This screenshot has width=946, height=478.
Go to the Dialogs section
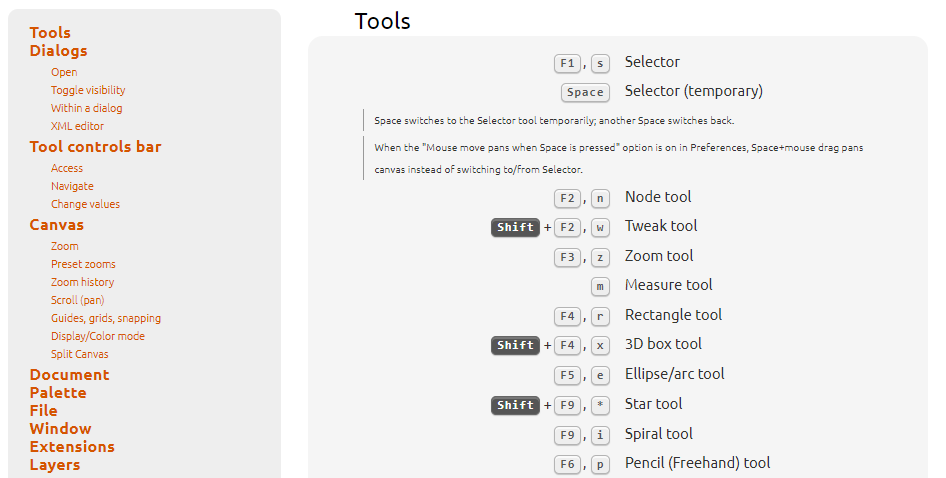click(x=59, y=51)
